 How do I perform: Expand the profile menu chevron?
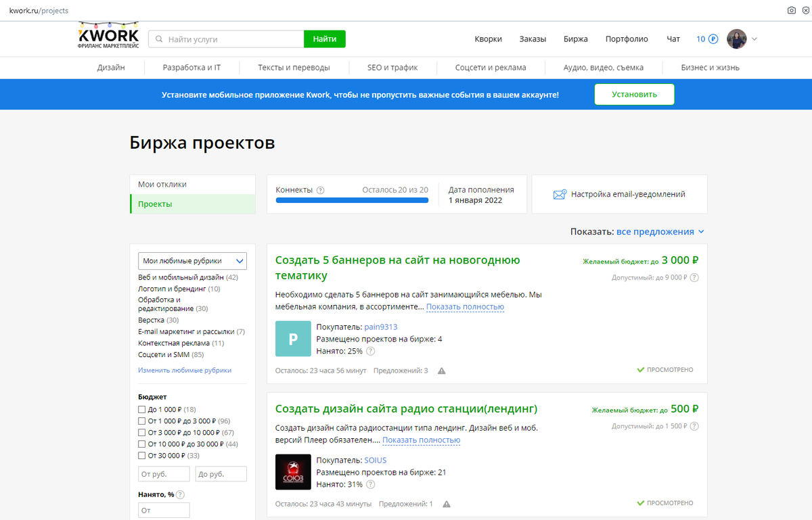pos(754,39)
